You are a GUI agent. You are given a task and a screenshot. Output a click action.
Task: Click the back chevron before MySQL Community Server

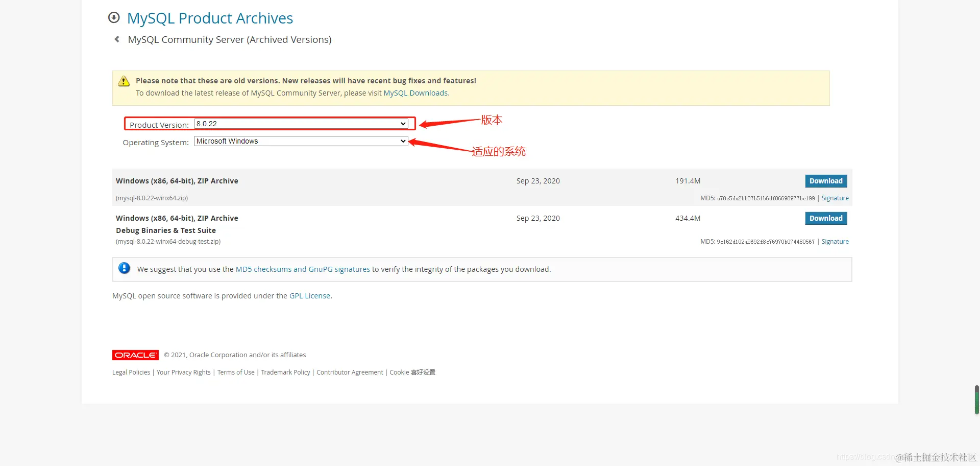[117, 39]
